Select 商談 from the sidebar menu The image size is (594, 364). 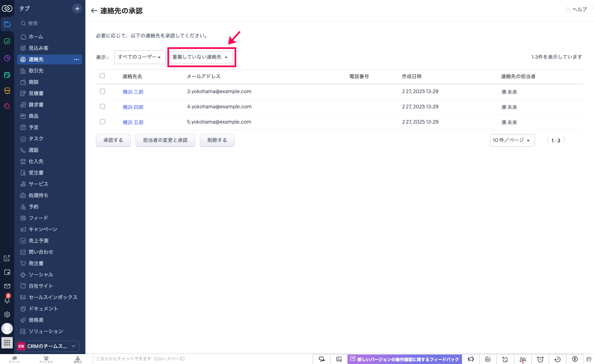34,82
